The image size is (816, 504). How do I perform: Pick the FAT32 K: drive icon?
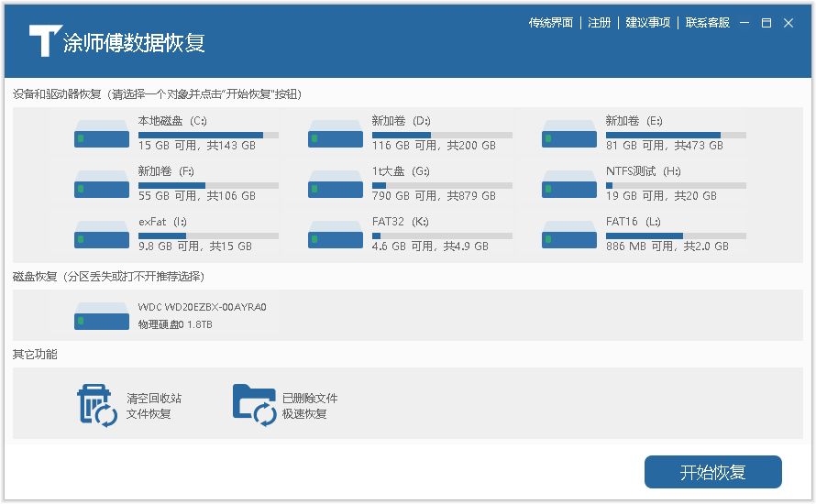tap(335, 235)
